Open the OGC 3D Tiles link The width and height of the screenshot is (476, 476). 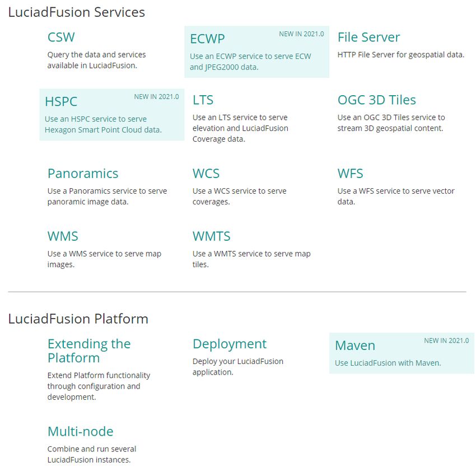376,100
